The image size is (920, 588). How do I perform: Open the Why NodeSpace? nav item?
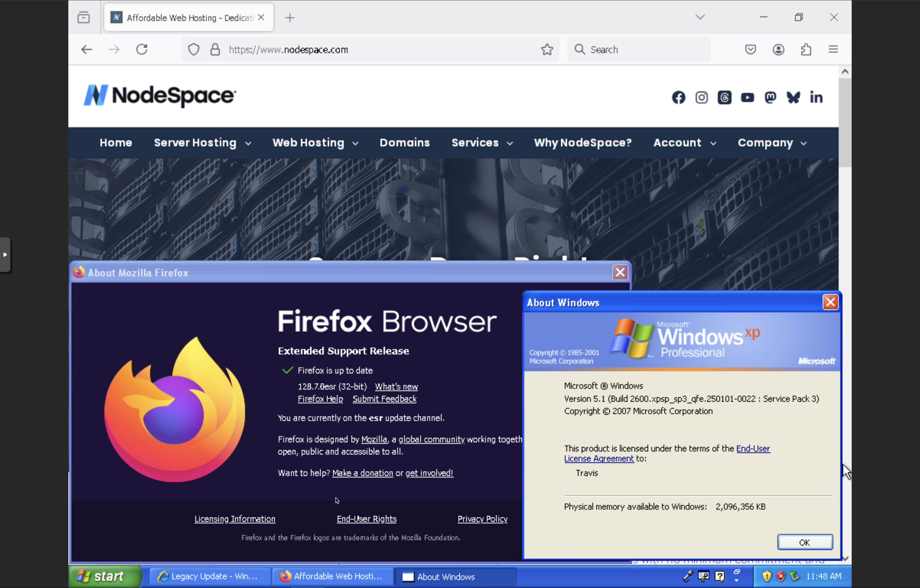click(583, 143)
